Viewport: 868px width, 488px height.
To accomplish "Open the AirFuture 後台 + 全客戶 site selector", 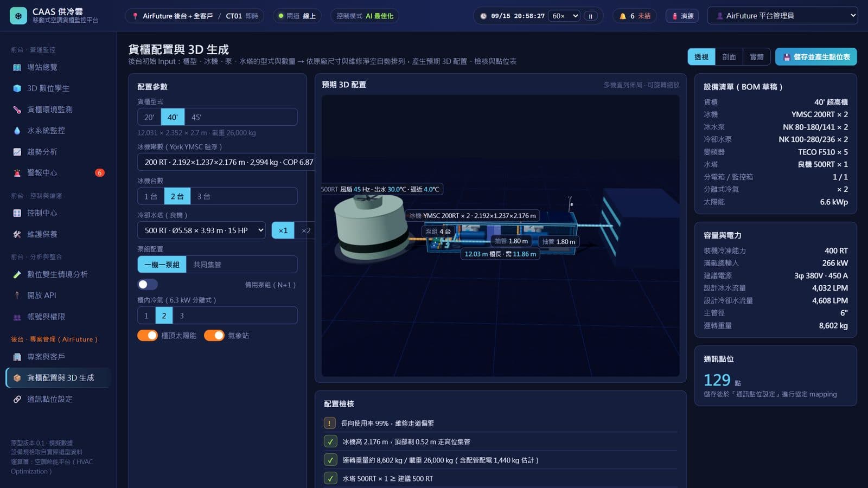I will click(x=194, y=16).
